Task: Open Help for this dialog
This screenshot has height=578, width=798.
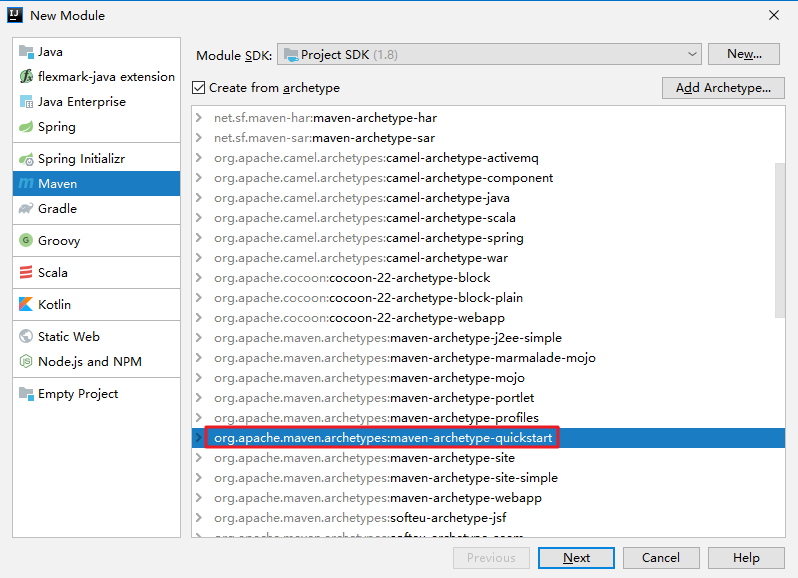Action: point(746,558)
